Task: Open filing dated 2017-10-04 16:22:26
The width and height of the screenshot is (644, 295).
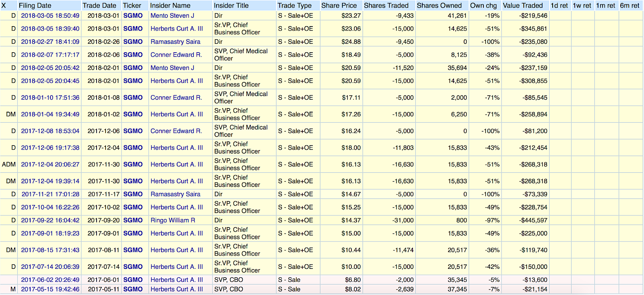Action: pyautogui.click(x=50, y=207)
